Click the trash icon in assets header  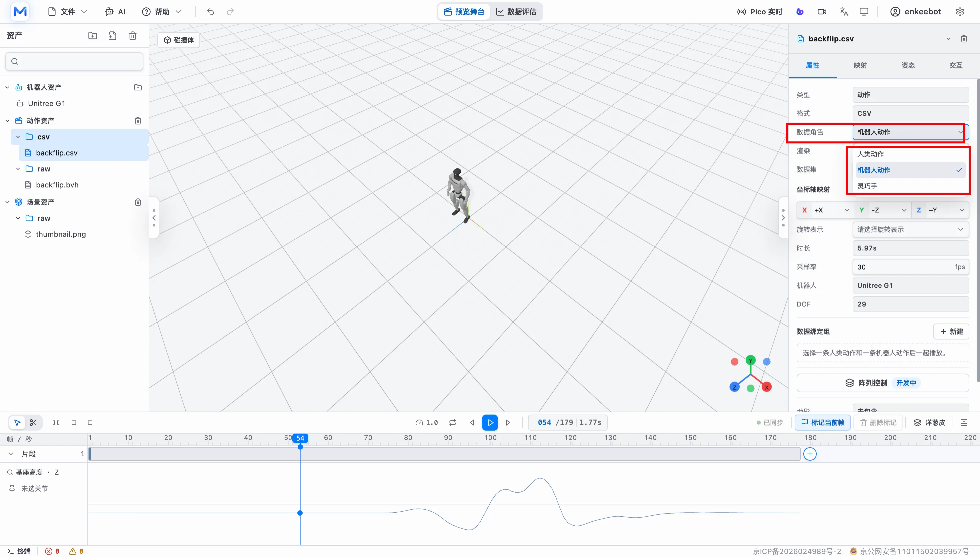pyautogui.click(x=133, y=36)
